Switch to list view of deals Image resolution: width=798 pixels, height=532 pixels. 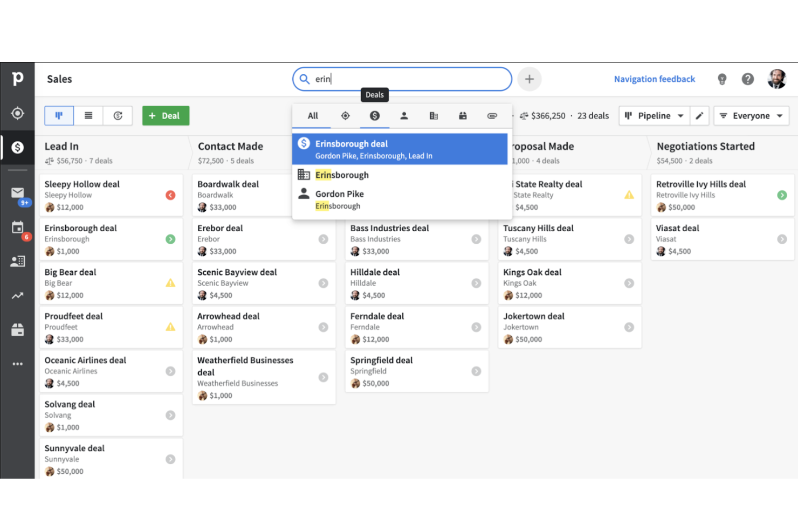tap(88, 115)
